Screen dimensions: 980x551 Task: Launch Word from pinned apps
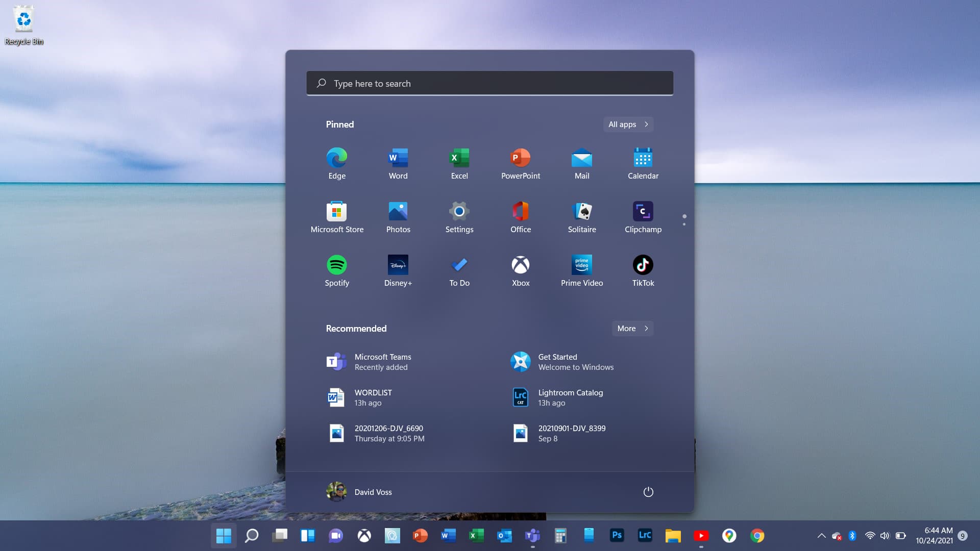[x=398, y=164]
